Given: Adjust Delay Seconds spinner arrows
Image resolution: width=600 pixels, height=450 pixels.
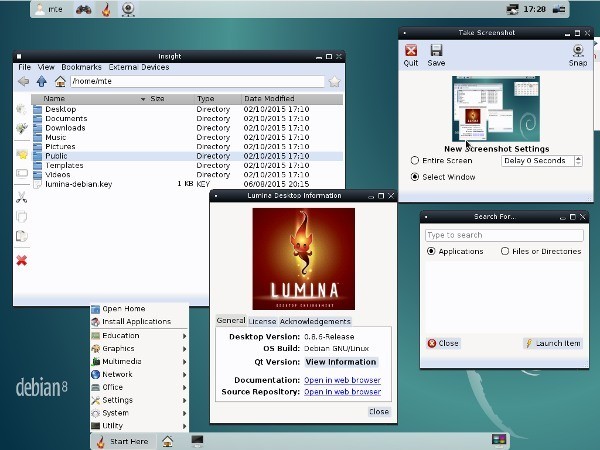Looking at the screenshot, I should pyautogui.click(x=578, y=161).
